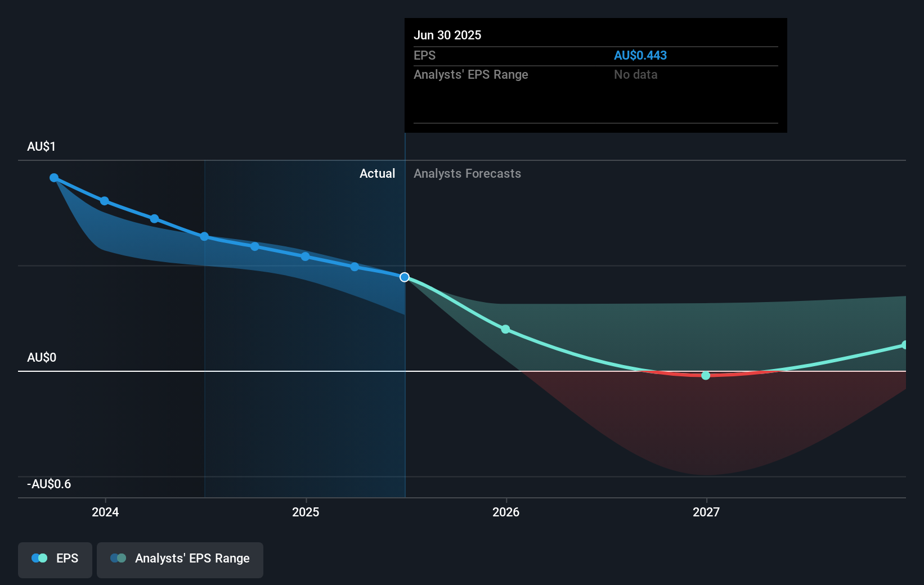Click the AU$0 axis gridline label

pos(41,357)
